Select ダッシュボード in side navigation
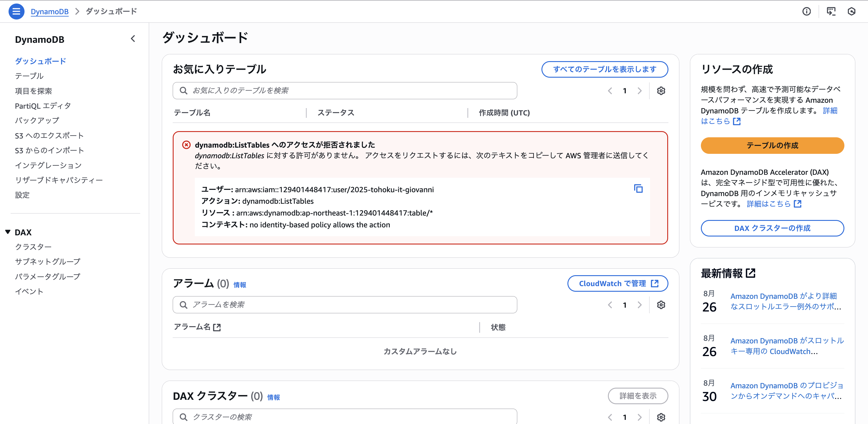 [x=40, y=61]
